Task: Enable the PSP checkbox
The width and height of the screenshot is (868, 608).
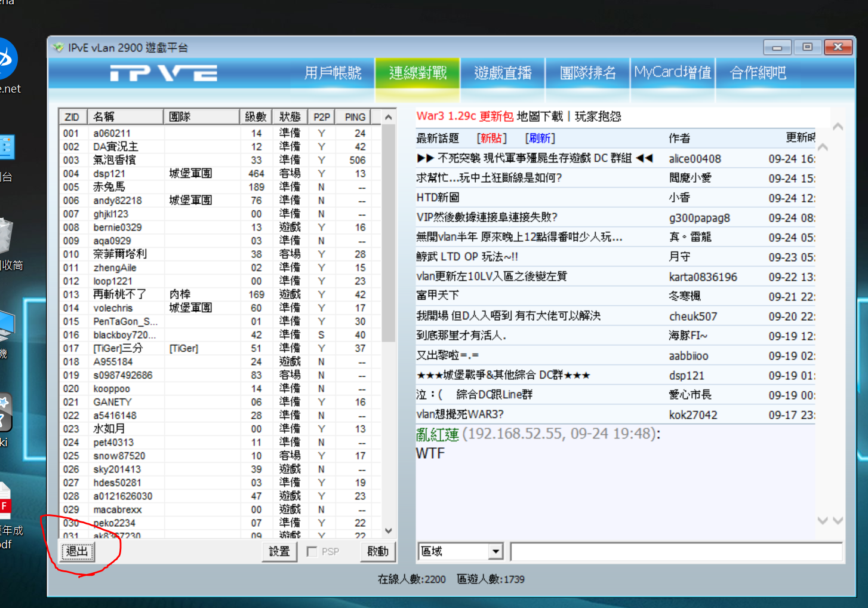Action: click(312, 551)
